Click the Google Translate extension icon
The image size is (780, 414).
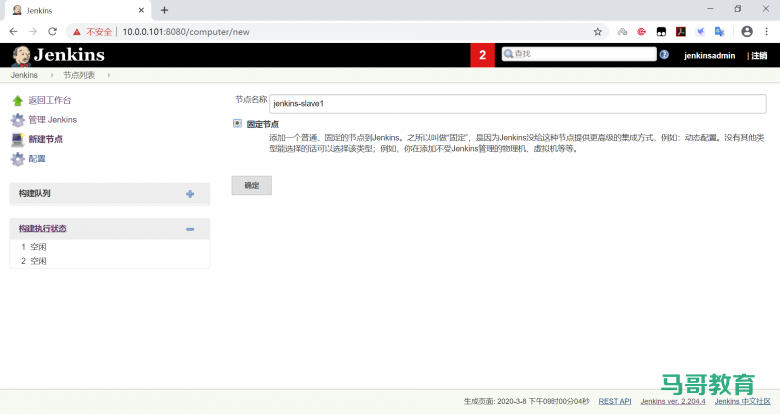pos(719,32)
